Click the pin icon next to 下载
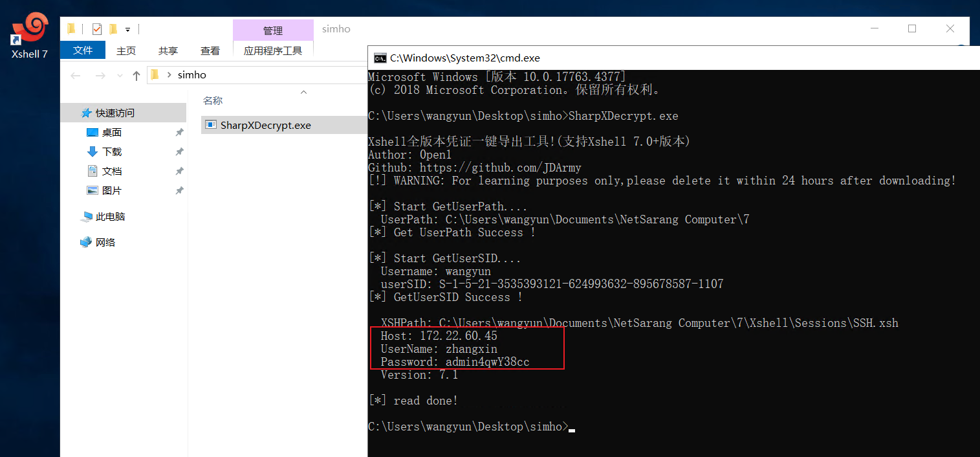This screenshot has height=457, width=980. click(179, 151)
